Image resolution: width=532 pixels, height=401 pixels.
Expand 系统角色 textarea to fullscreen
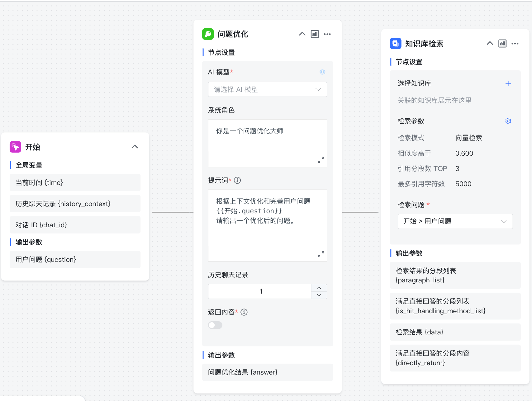point(321,160)
